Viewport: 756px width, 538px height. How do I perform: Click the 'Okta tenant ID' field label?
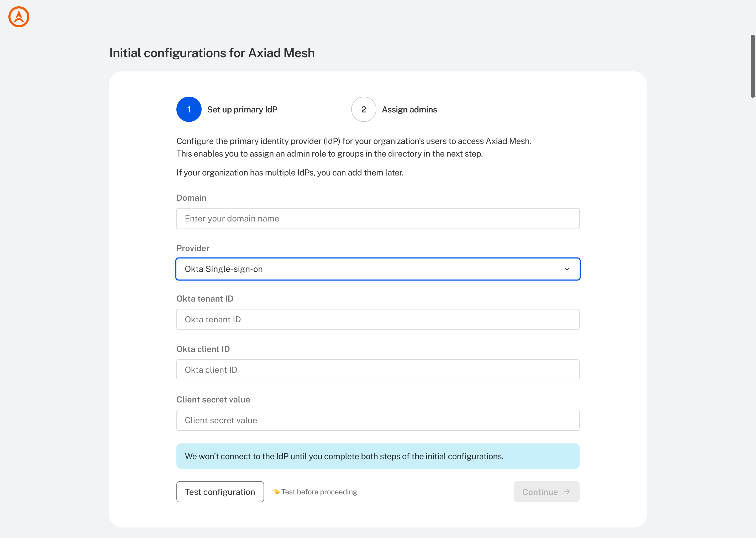pyautogui.click(x=205, y=299)
